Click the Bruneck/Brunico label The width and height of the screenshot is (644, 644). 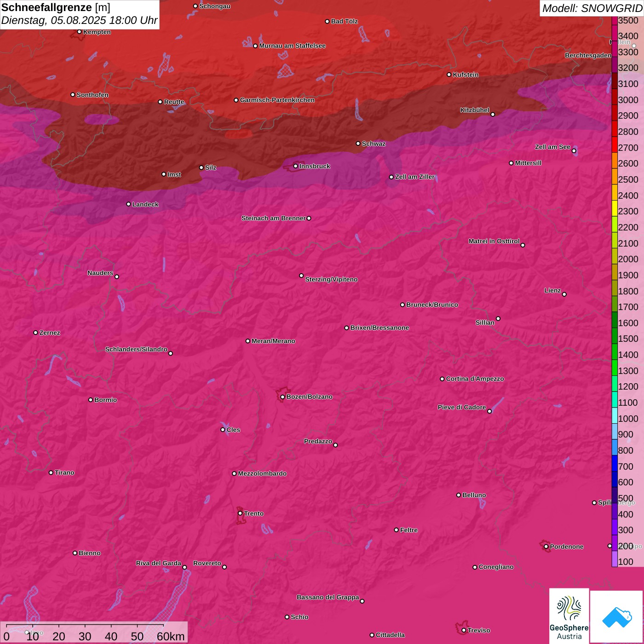pyautogui.click(x=432, y=305)
